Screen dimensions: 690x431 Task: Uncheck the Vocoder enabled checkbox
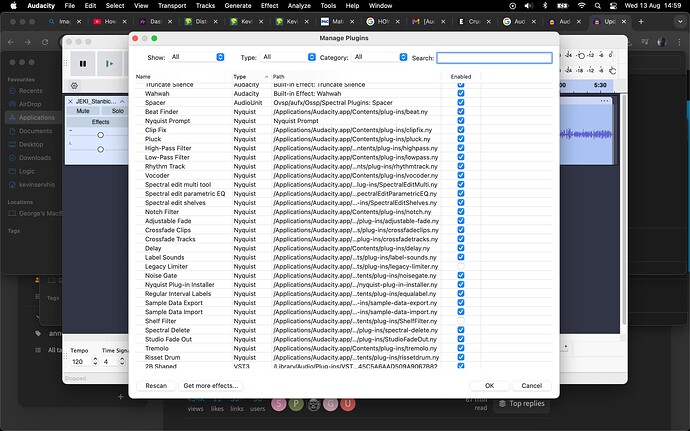point(461,175)
